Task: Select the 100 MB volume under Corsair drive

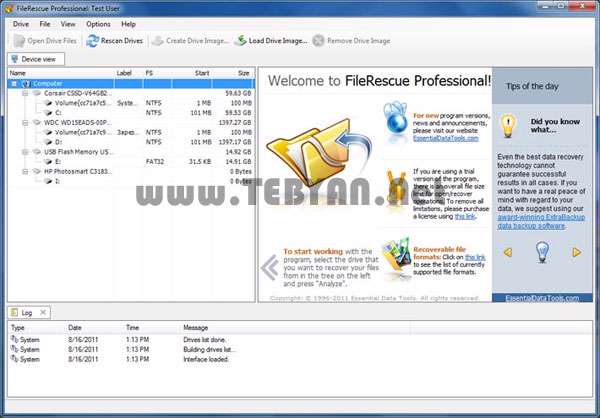Action: (131, 103)
